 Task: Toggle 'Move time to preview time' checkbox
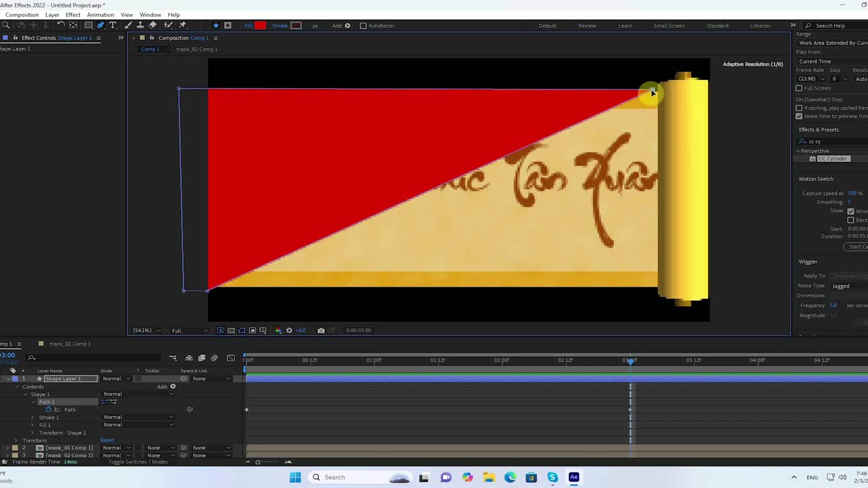[x=799, y=116]
